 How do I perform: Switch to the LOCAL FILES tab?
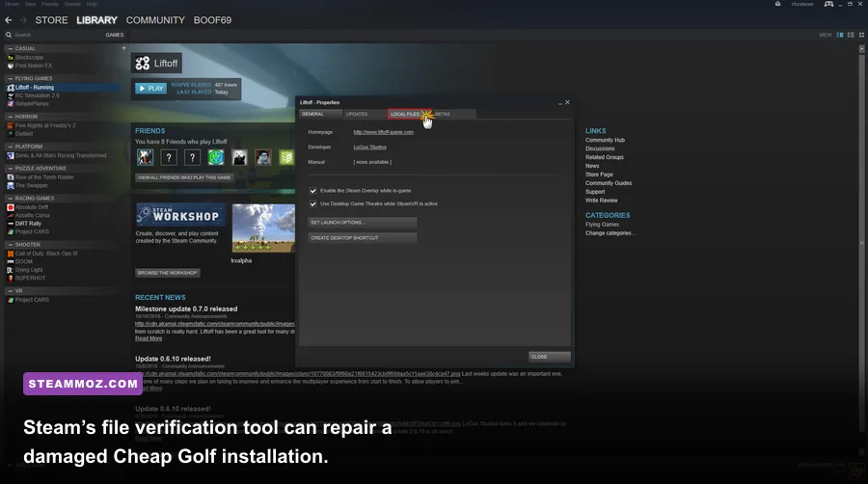[409, 114]
